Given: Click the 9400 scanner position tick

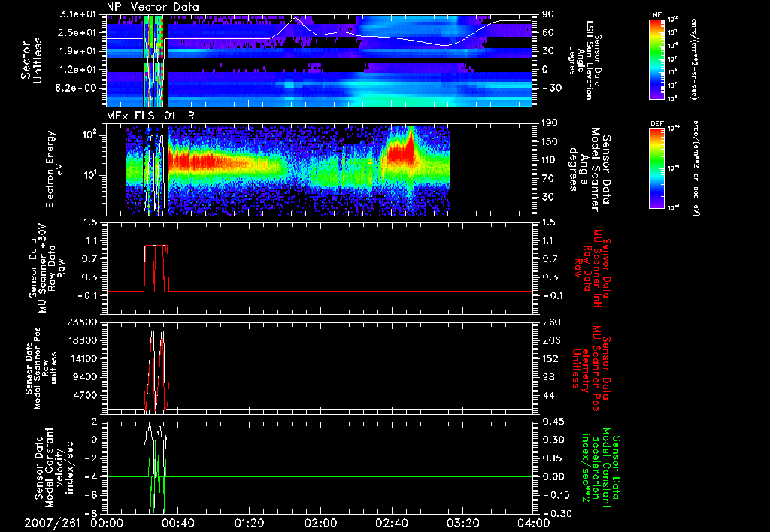Looking at the screenshot, I should pos(86,377).
